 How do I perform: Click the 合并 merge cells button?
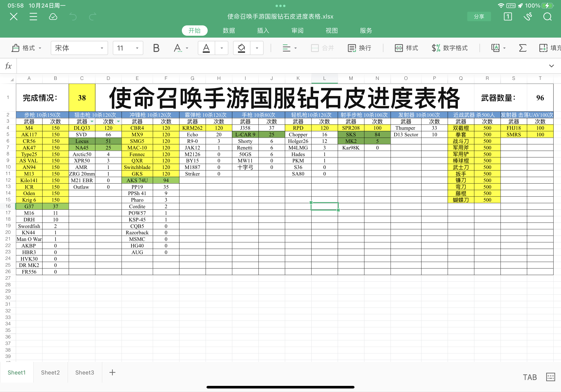pyautogui.click(x=322, y=48)
